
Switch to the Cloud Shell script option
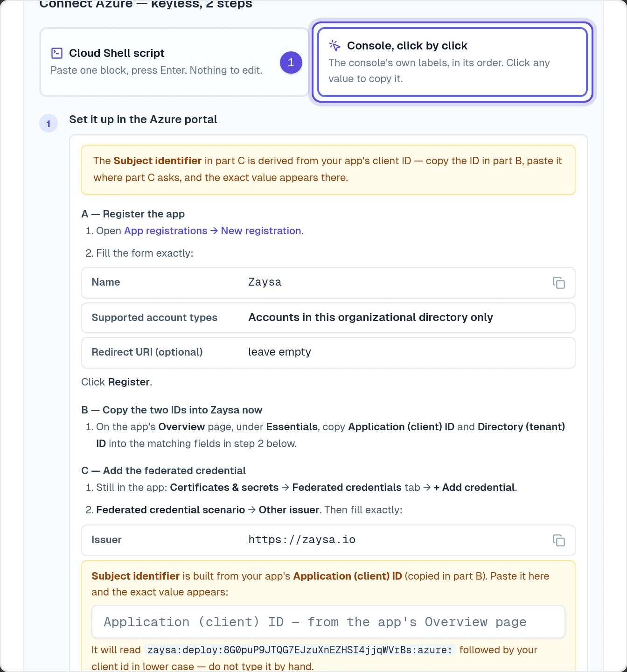[174, 62]
